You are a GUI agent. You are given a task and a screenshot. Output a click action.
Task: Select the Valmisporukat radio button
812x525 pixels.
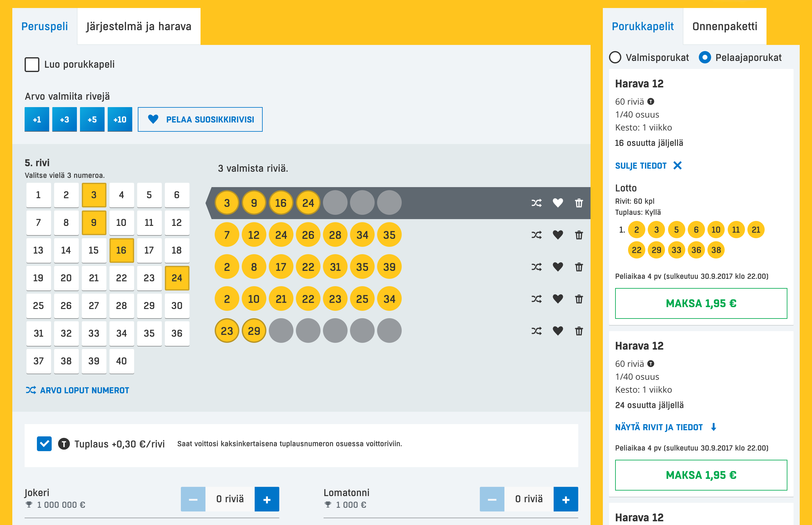615,57
